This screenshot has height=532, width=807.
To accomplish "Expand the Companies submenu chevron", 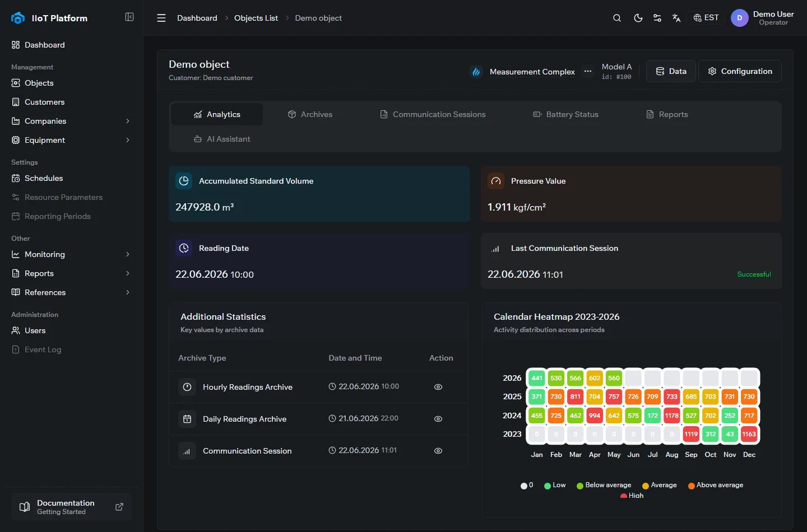I will coord(128,121).
